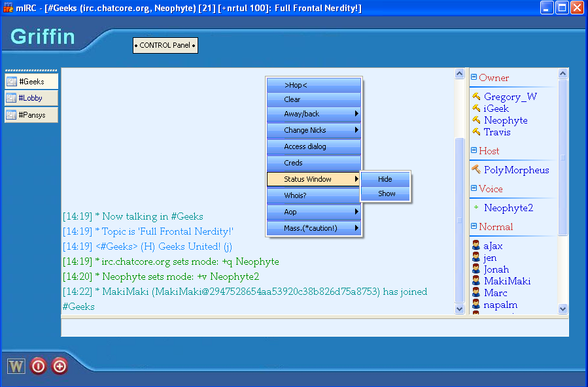Click the green voice plus beside Neophyte2

tap(476, 207)
